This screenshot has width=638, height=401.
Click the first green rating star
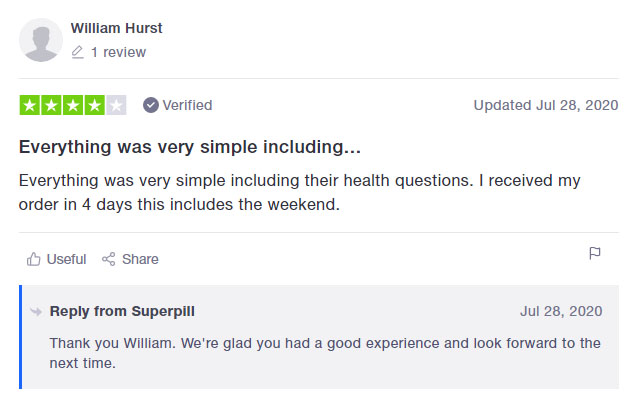coord(29,105)
